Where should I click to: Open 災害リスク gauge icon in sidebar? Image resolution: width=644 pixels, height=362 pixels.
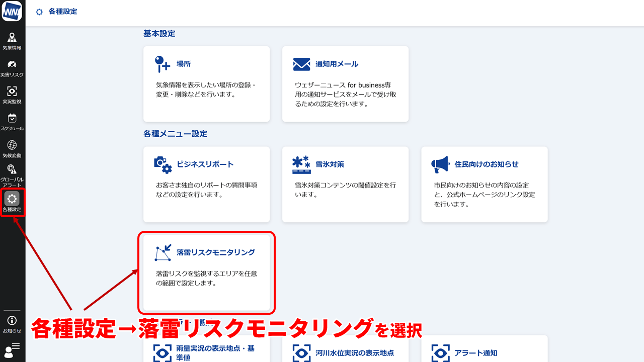tap(12, 68)
